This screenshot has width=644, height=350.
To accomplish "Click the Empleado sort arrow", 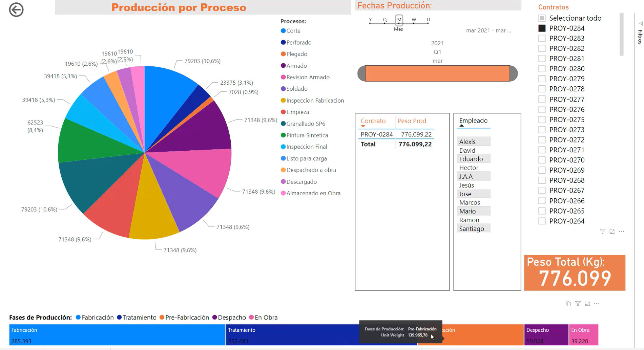I will [461, 125].
